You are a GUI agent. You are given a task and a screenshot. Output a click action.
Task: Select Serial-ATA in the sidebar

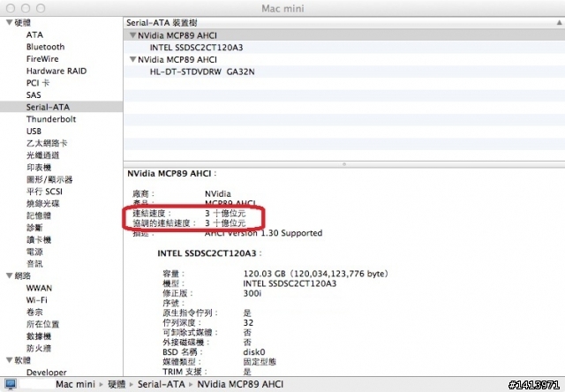(x=61, y=107)
